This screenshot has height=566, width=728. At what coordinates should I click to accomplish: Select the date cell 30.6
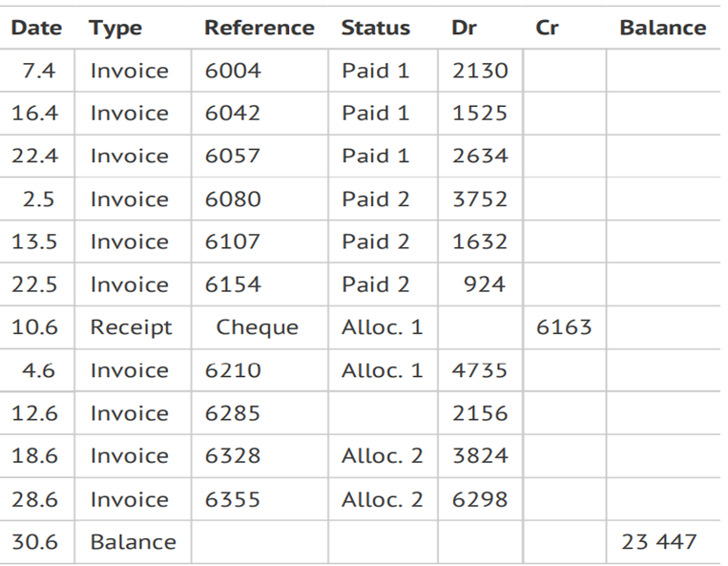pos(34,542)
